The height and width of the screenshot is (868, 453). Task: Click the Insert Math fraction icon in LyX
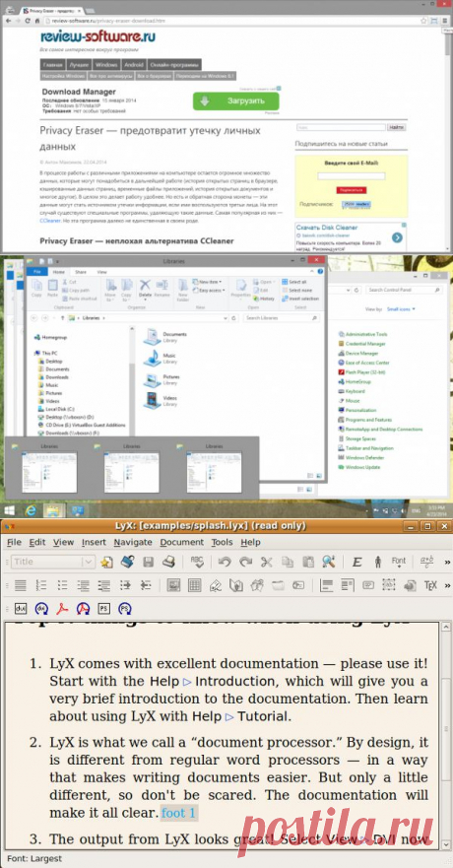coord(426,562)
